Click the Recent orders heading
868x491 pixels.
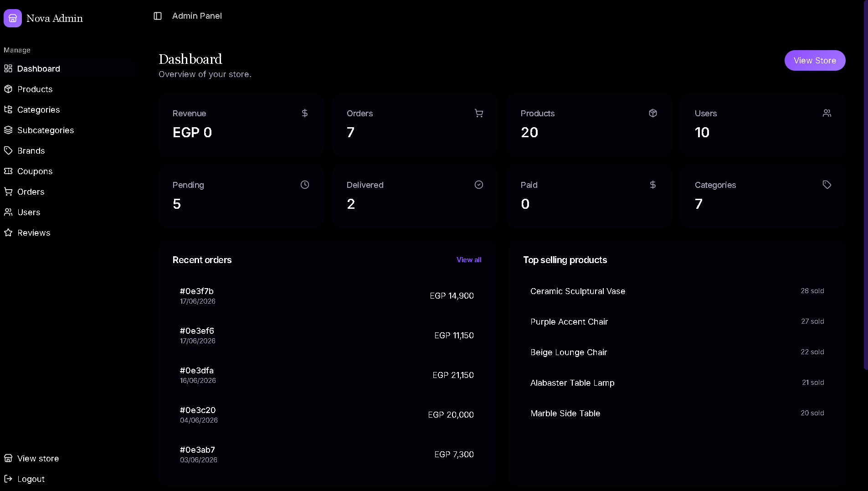tap(202, 260)
